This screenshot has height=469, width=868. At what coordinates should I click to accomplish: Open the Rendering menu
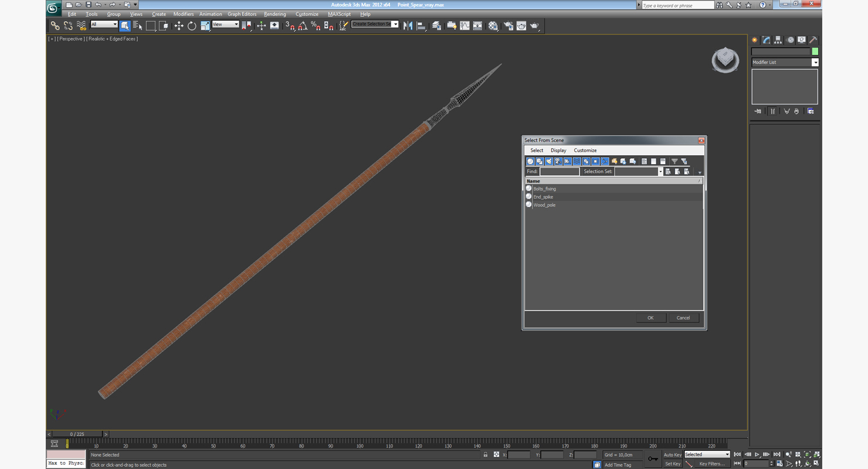(274, 14)
